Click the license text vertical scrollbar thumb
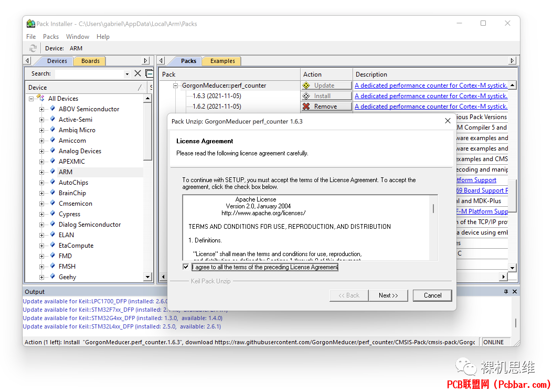This screenshot has width=553, height=392. pyautogui.click(x=433, y=208)
